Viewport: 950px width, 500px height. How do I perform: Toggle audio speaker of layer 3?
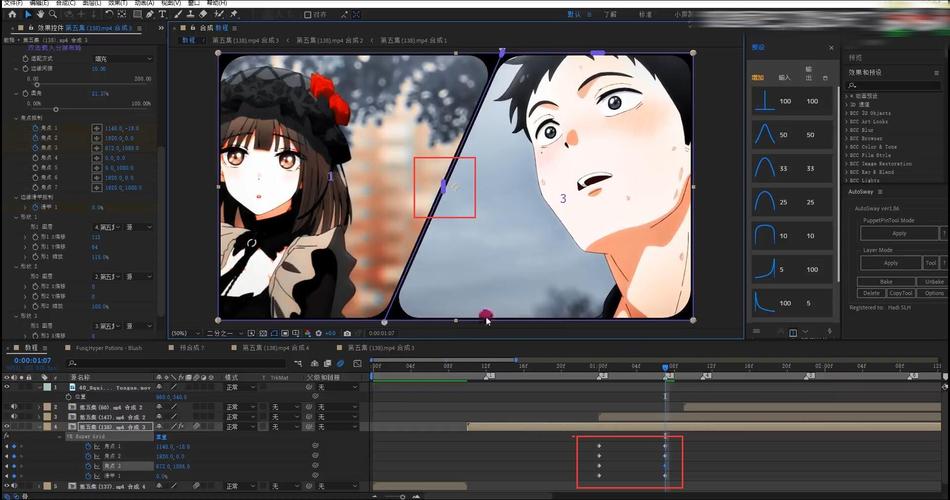coord(14,417)
